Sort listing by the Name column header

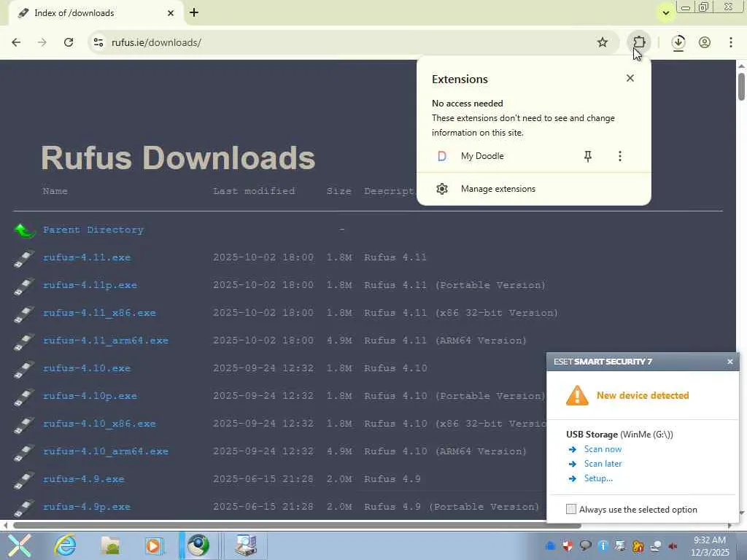[x=55, y=191]
